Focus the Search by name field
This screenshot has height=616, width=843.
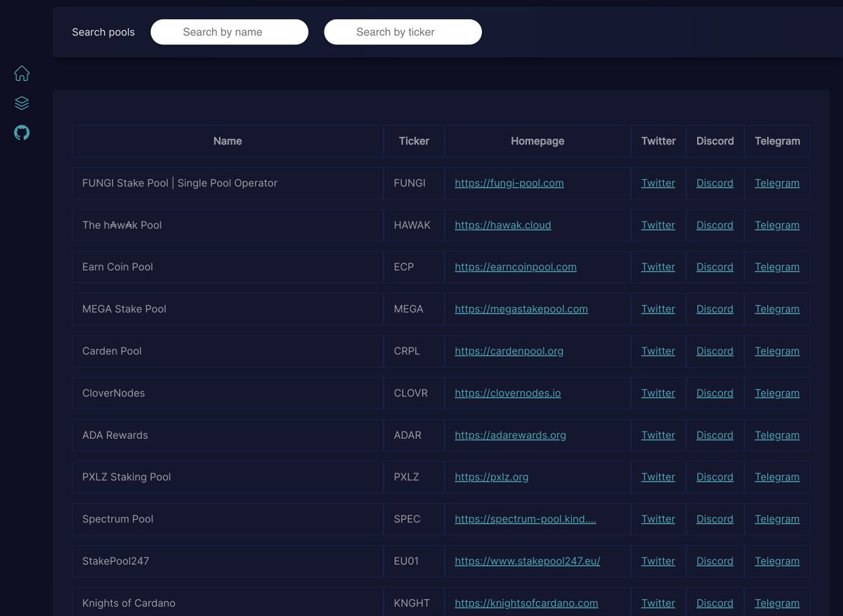coord(230,32)
